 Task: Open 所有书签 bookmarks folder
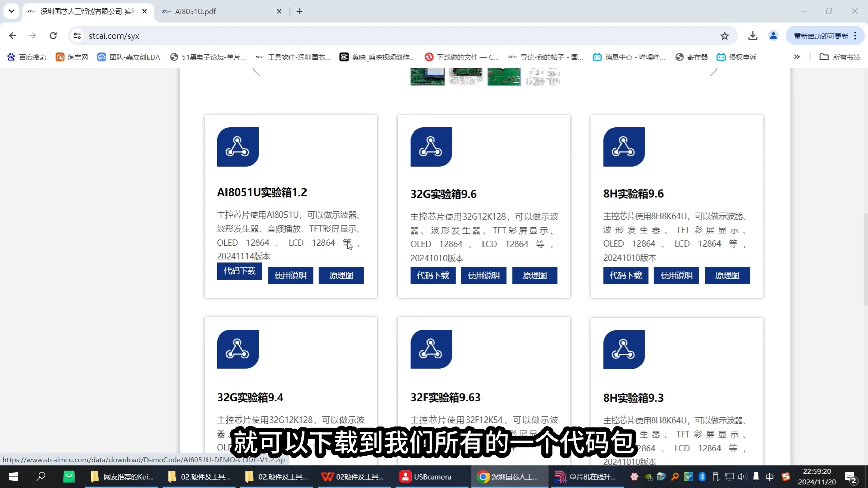click(x=840, y=57)
